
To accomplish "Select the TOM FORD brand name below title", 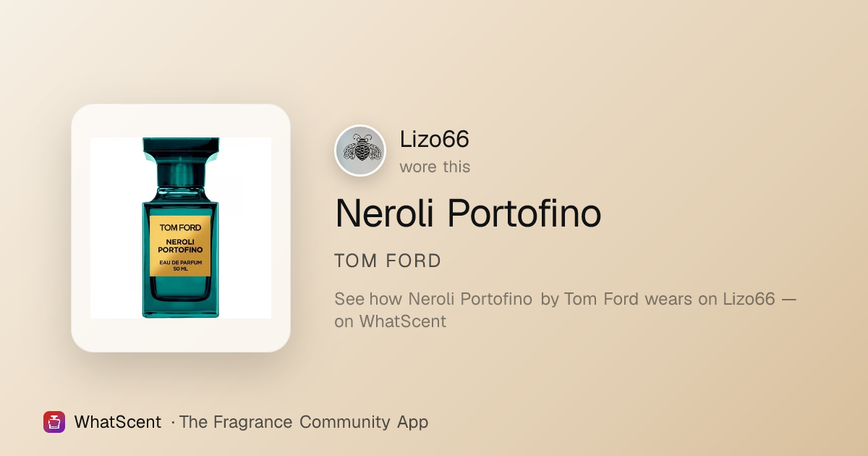I will coord(388,261).
